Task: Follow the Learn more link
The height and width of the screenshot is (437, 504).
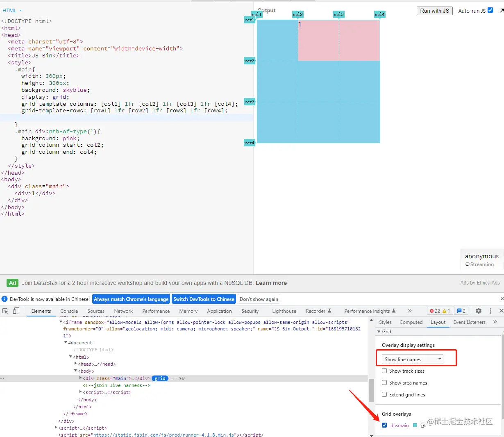Action: pyautogui.click(x=271, y=283)
